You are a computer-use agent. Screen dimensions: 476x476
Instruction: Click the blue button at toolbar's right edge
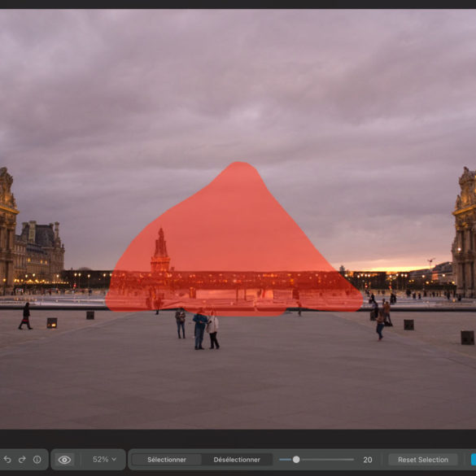coord(474,460)
